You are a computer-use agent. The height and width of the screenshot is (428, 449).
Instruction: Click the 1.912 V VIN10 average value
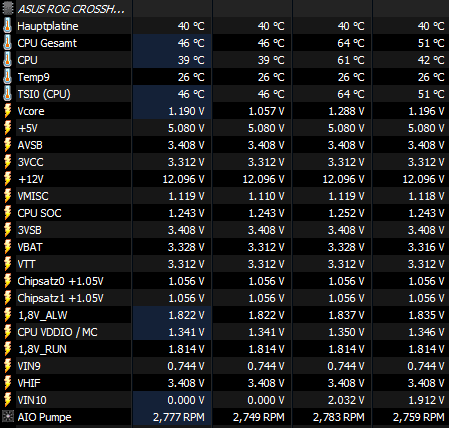point(426,400)
